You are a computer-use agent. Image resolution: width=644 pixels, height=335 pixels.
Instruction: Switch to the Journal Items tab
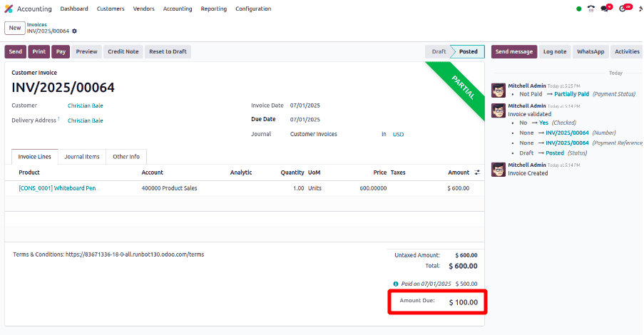(81, 157)
